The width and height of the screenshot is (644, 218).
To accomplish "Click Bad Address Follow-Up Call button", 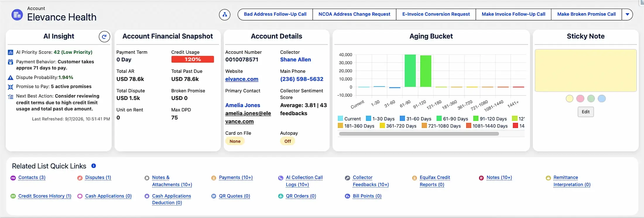I will coord(275,14).
